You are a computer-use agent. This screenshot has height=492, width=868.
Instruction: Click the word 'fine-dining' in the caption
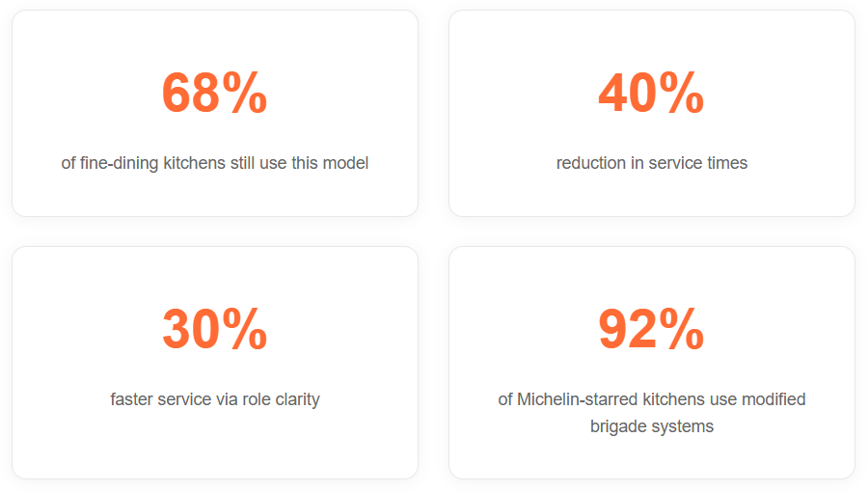pos(119,163)
